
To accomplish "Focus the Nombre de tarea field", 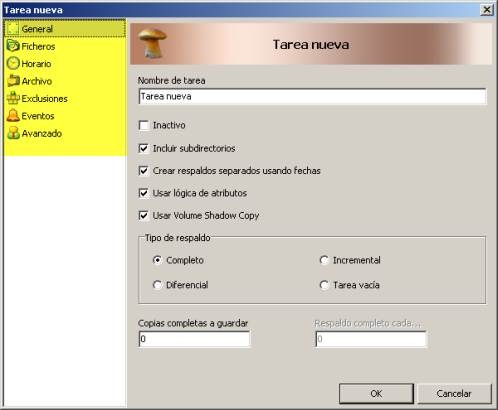I will [312, 97].
